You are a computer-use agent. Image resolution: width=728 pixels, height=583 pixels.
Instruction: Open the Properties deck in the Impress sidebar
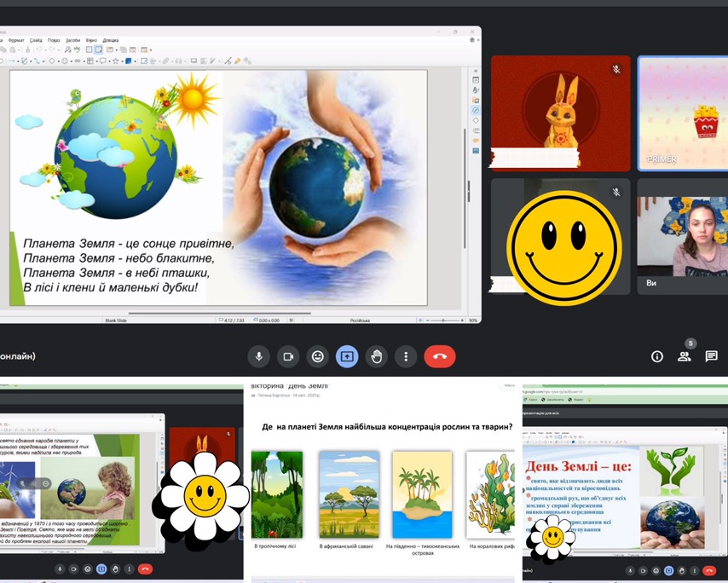[476, 80]
